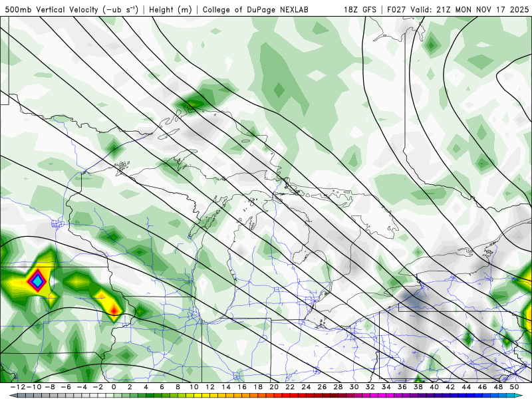This screenshot has height=399, width=532.
Task: Click the "18" legend label
Action: coord(258,387)
